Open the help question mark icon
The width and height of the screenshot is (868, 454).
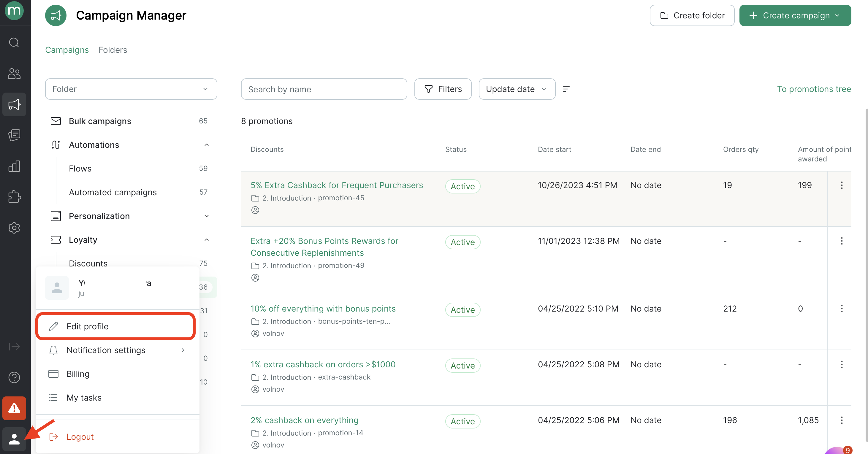(x=14, y=377)
